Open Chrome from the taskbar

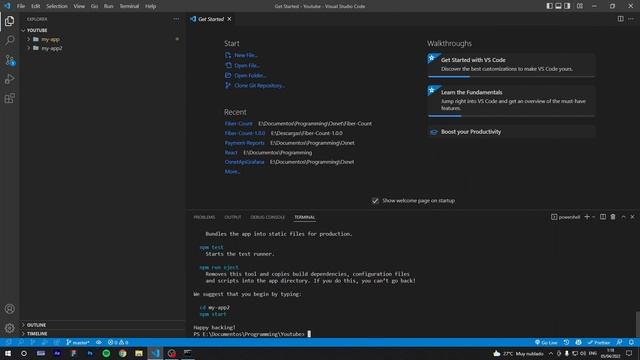pyautogui.click(x=122, y=353)
